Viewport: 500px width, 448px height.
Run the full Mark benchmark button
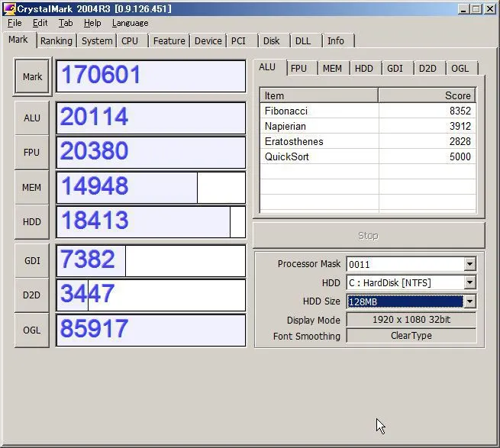tap(32, 76)
